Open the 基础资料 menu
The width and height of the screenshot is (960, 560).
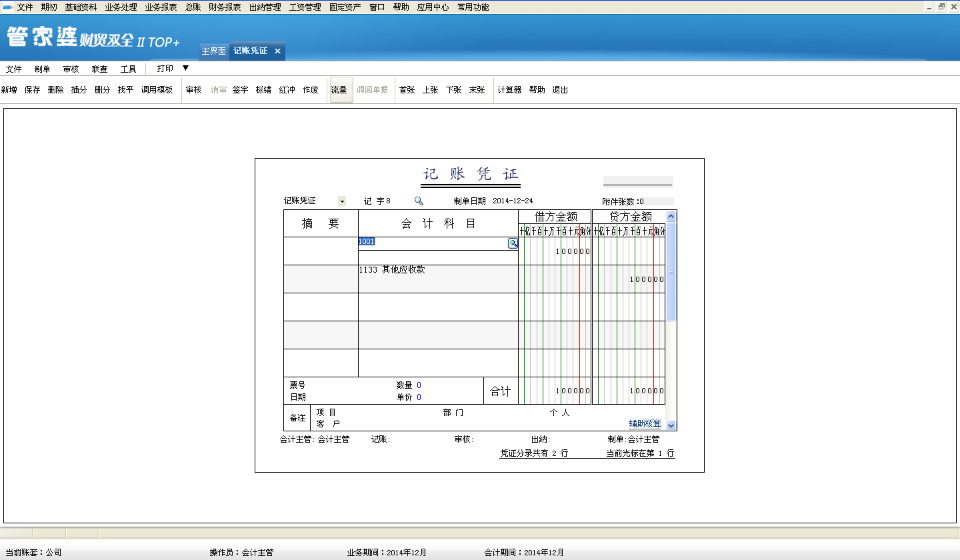81,7
